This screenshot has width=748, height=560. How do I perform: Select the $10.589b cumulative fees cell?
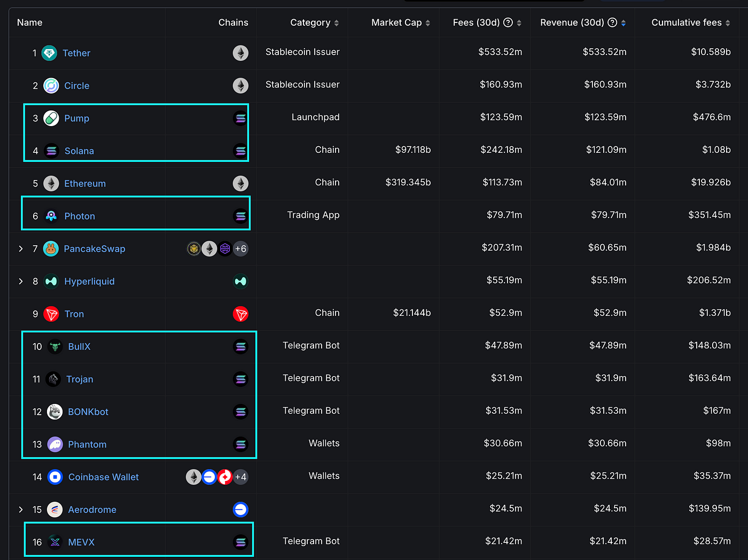(711, 52)
